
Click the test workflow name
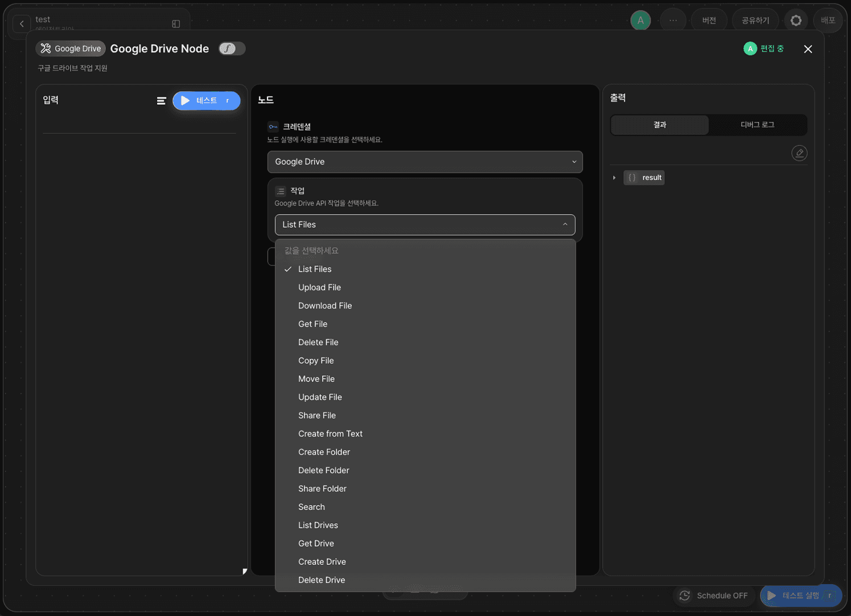click(x=43, y=19)
